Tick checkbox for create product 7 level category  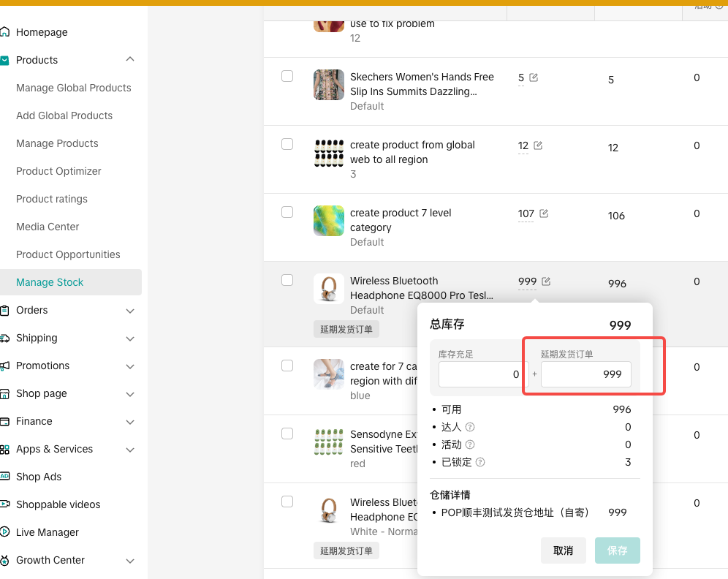point(287,212)
